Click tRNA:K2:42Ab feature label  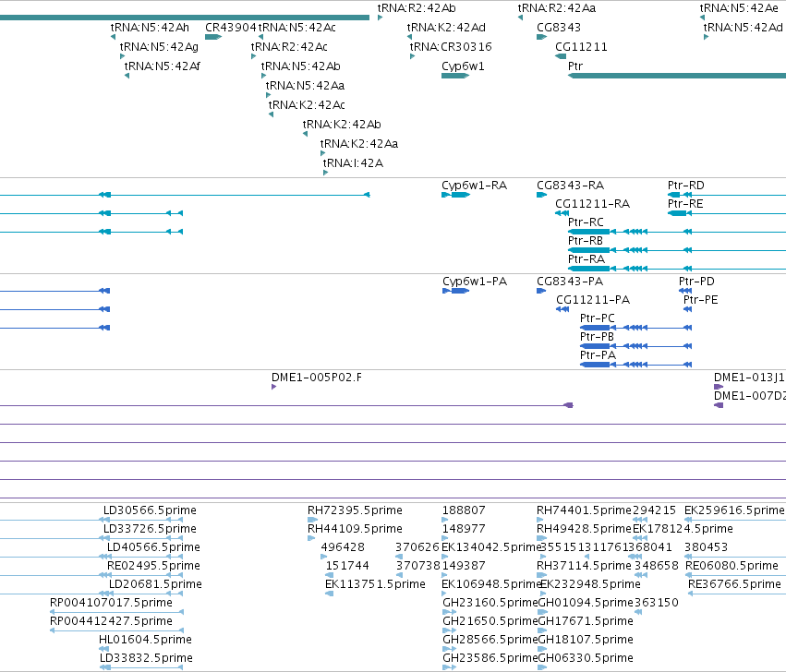tap(342, 125)
